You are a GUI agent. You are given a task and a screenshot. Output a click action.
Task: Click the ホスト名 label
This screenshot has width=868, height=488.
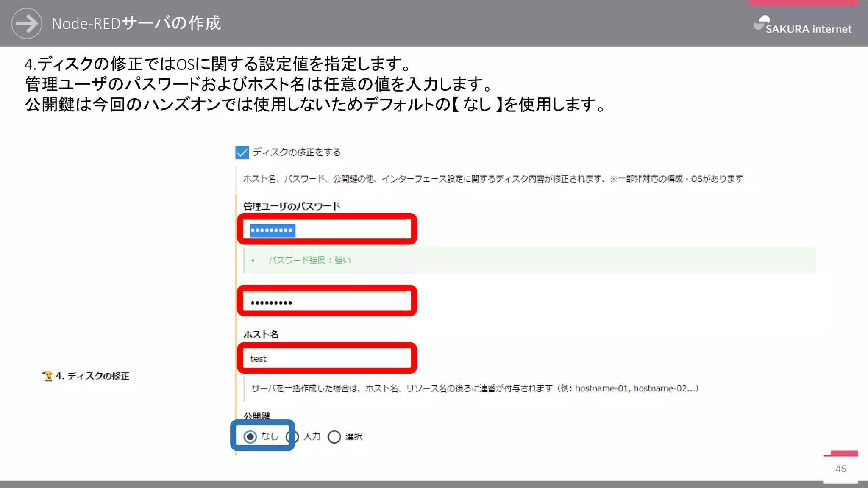261,335
